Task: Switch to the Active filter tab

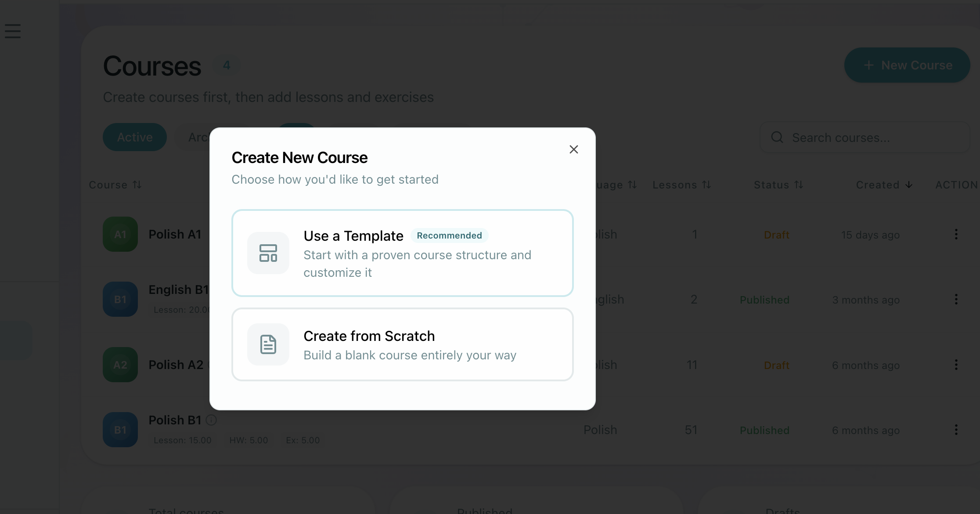Action: tap(135, 137)
